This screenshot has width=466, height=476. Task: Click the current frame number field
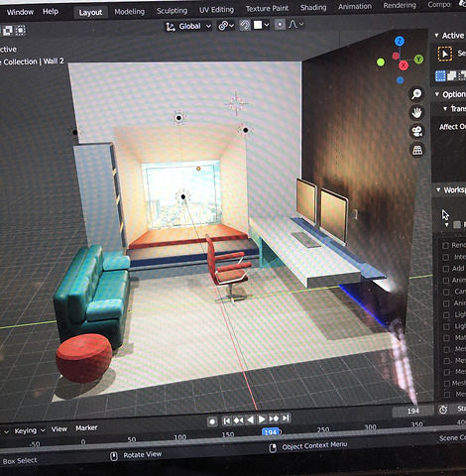click(412, 411)
